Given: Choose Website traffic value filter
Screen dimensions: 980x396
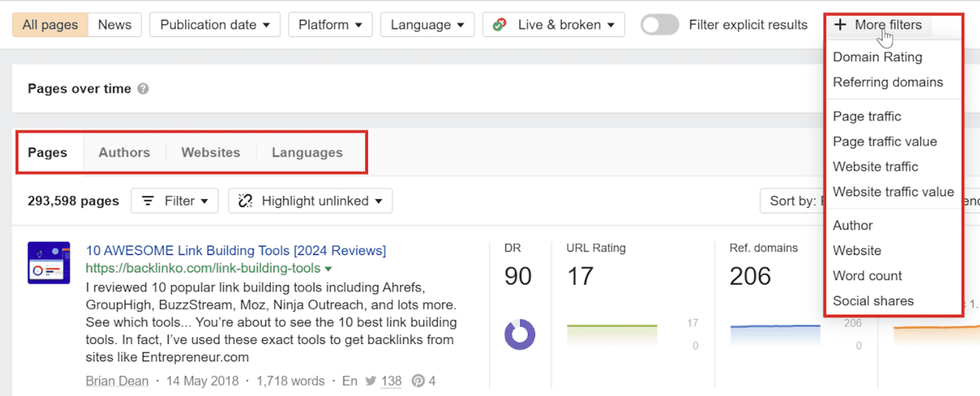Looking at the screenshot, I should pos(893,192).
